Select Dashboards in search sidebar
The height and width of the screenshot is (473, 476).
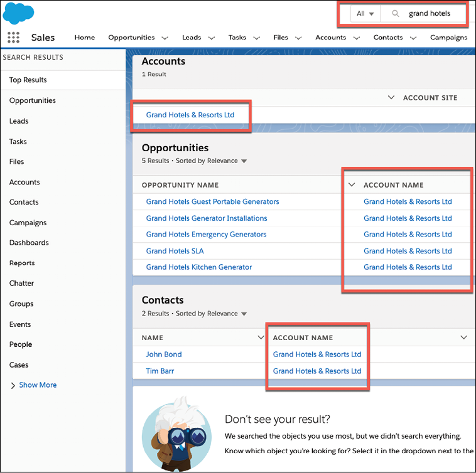point(29,243)
